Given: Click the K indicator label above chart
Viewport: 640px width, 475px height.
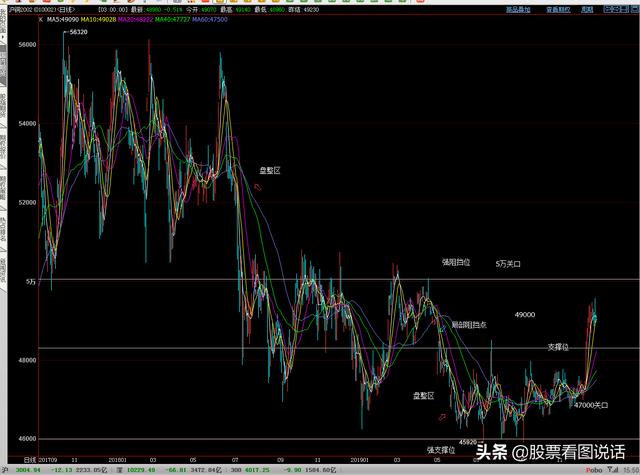Looking at the screenshot, I should coord(41,19).
